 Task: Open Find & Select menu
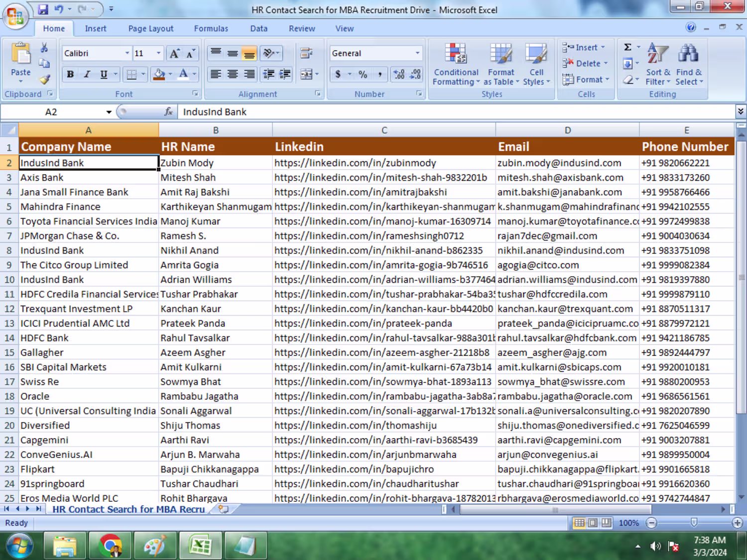689,64
